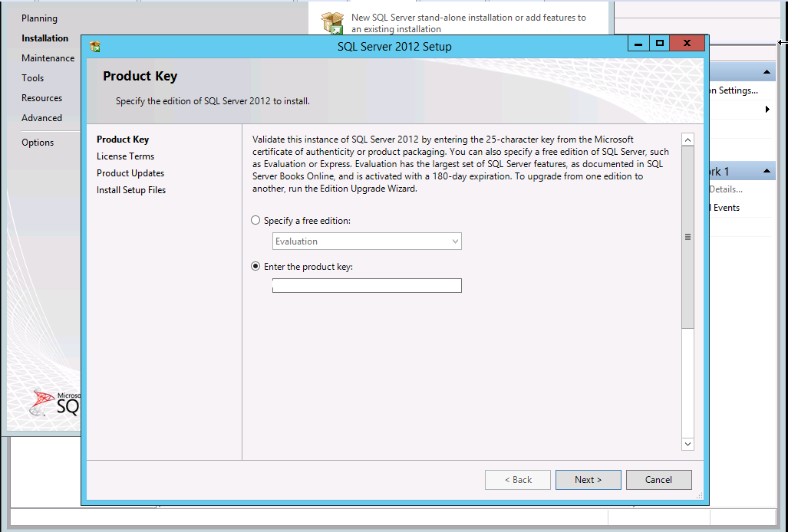The width and height of the screenshot is (788, 532).
Task: Select the Product Key step
Action: click(x=123, y=140)
